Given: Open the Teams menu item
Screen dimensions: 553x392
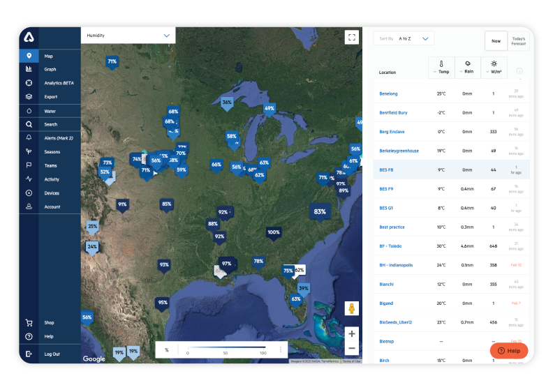Looking at the screenshot, I should pos(50,165).
